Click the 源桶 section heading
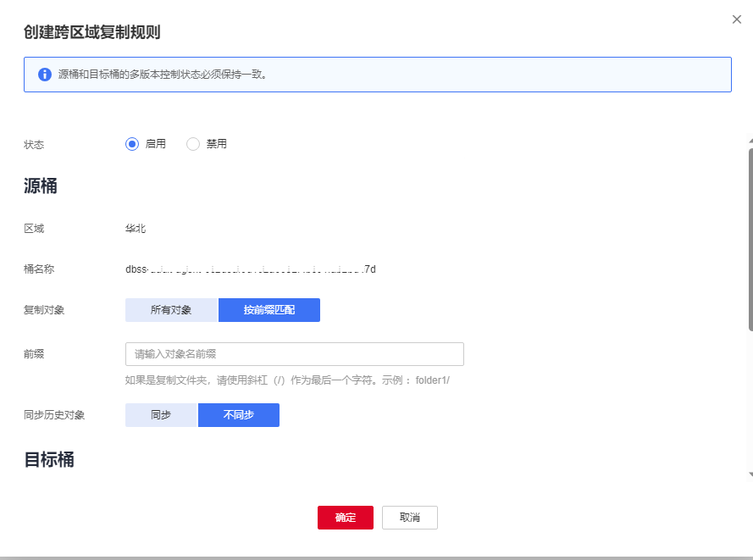Screen dimensions: 753x560 40,186
